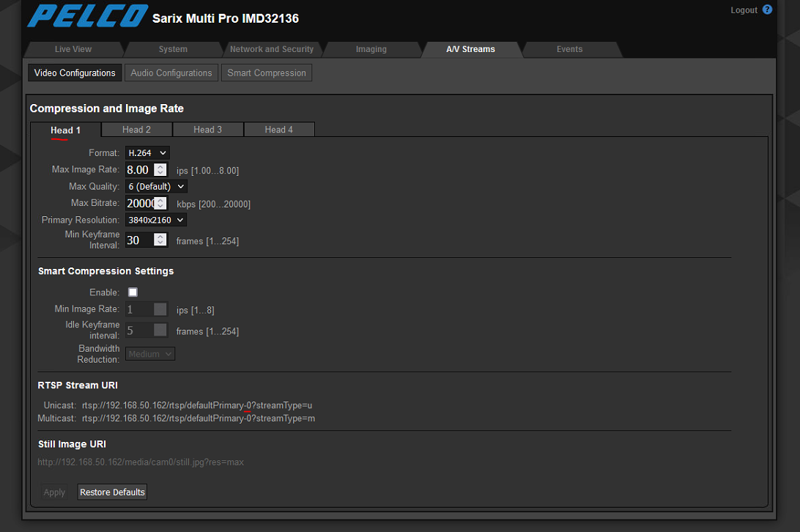Switch to the Head 2 tab
The height and width of the screenshot is (532, 800).
136,129
